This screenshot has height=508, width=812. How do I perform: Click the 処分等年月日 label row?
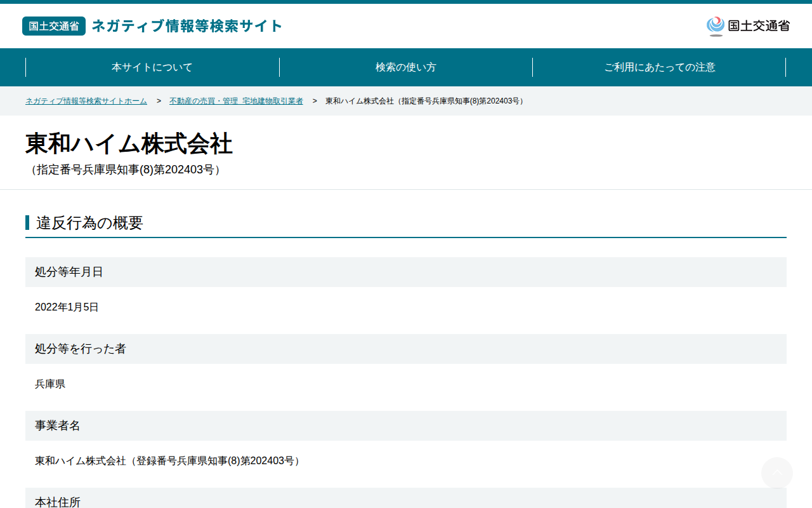point(406,272)
